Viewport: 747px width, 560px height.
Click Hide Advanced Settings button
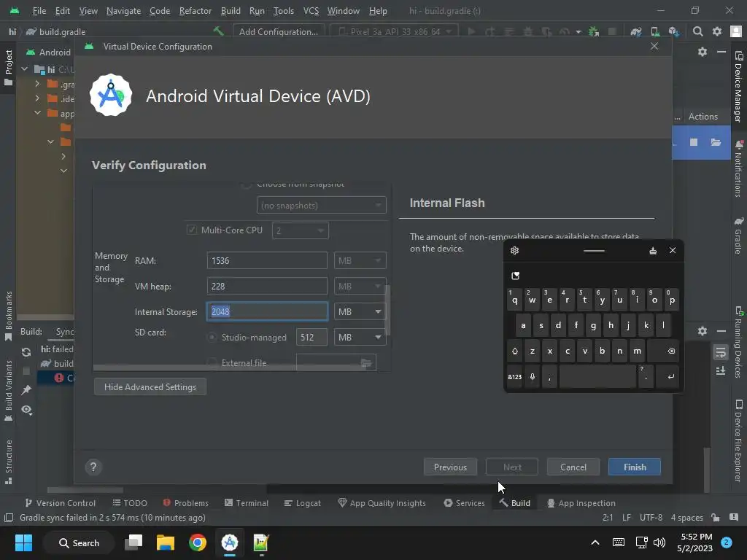150,387
